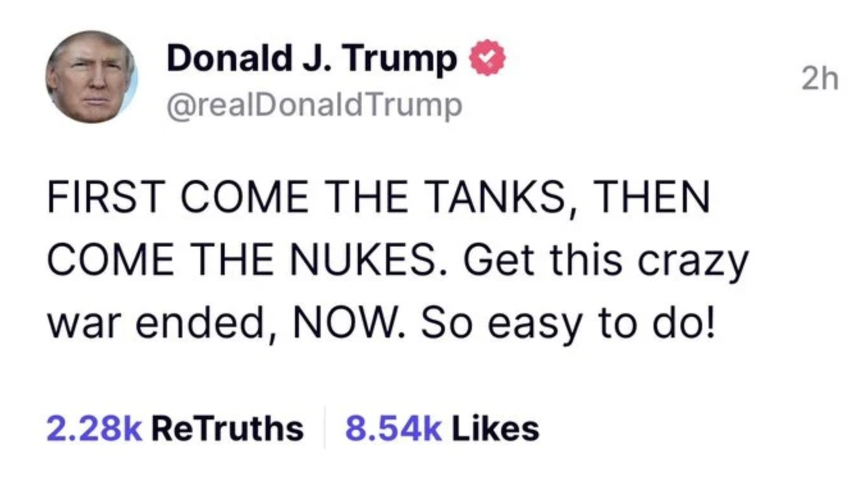Open the Donald J. Trump display name

click(x=312, y=60)
